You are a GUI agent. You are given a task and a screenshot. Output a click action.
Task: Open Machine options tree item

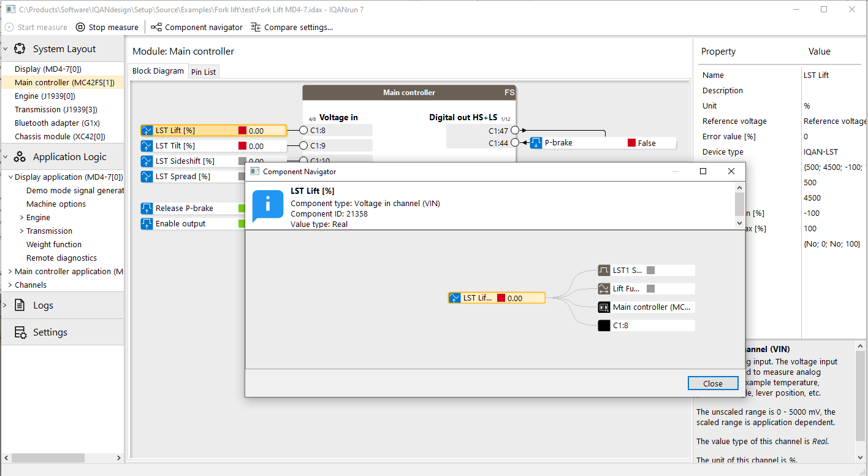point(56,204)
